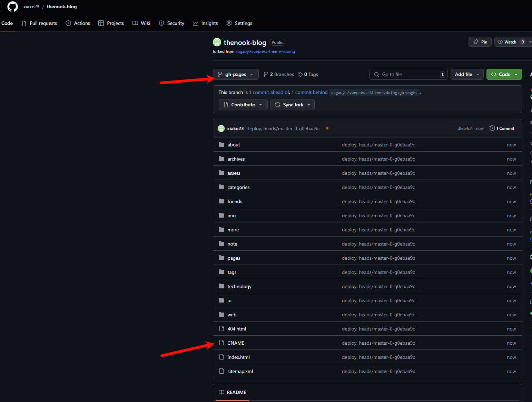Image resolution: width=532 pixels, height=402 pixels.
Task: Open the more folder
Action: pos(233,230)
